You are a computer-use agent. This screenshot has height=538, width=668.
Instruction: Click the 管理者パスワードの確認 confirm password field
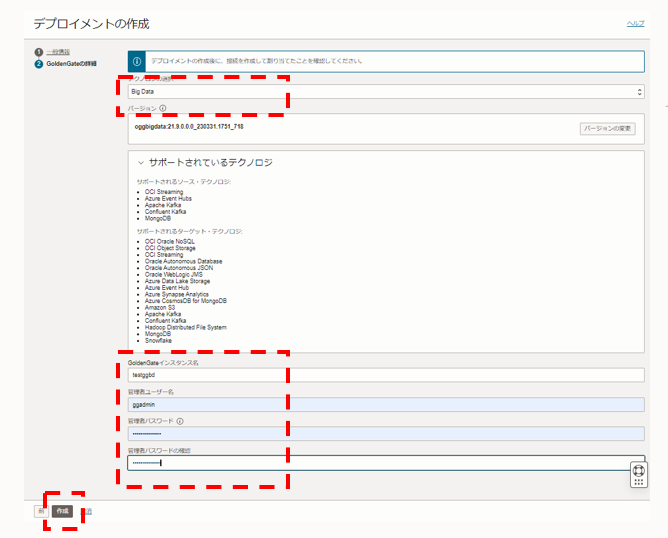tap(386, 463)
